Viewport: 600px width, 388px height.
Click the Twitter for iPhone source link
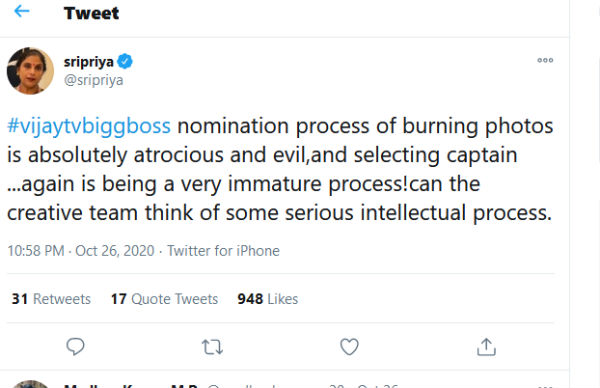[223, 251]
